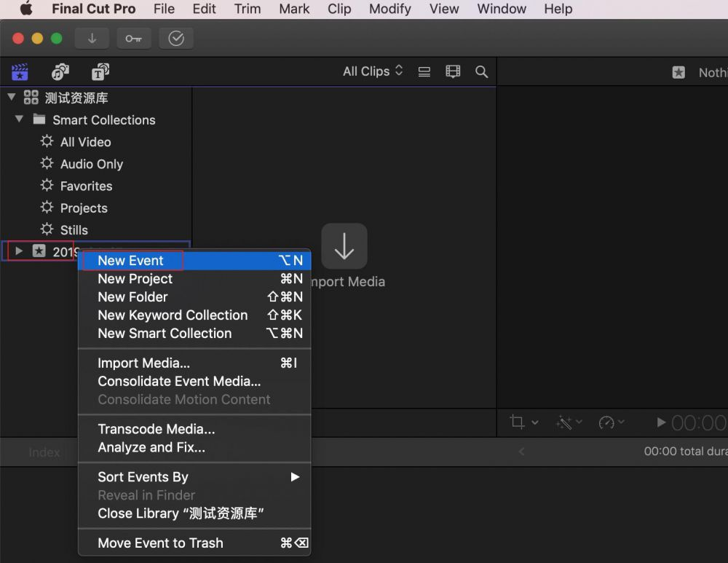
Task: Click the Stills gear icon
Action: click(47, 229)
